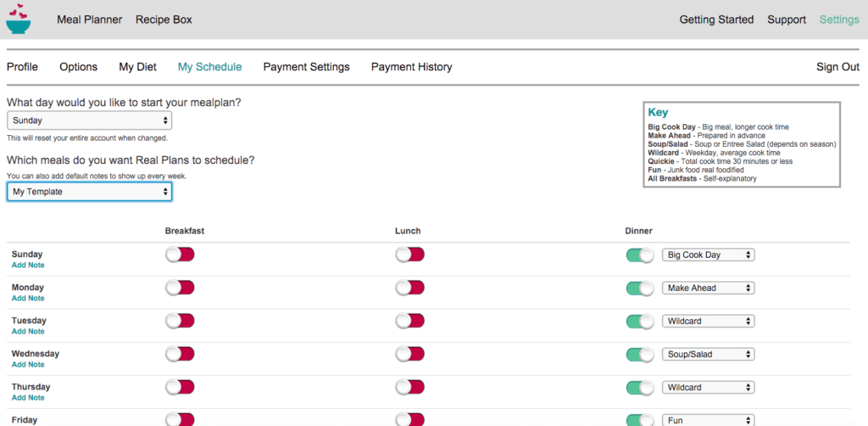Open the Getting Started page

[716, 20]
